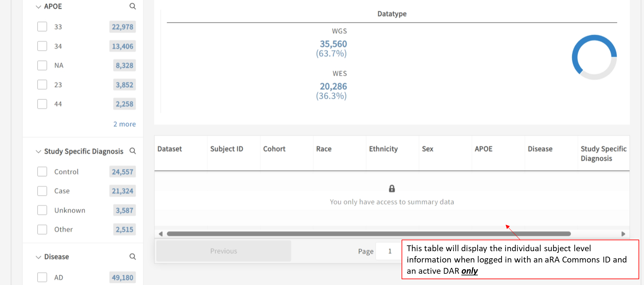The image size is (644, 285).
Task: Click the lock icon in the table
Action: pos(392,188)
